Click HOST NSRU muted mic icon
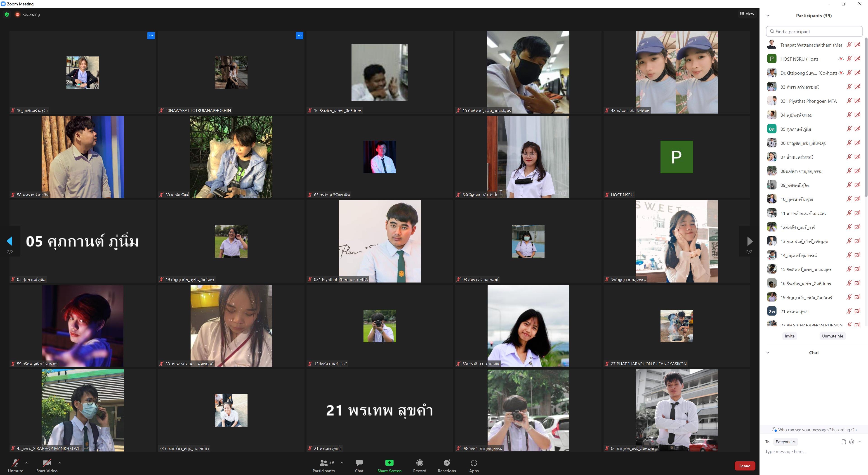This screenshot has height=475, width=868. [x=849, y=59]
